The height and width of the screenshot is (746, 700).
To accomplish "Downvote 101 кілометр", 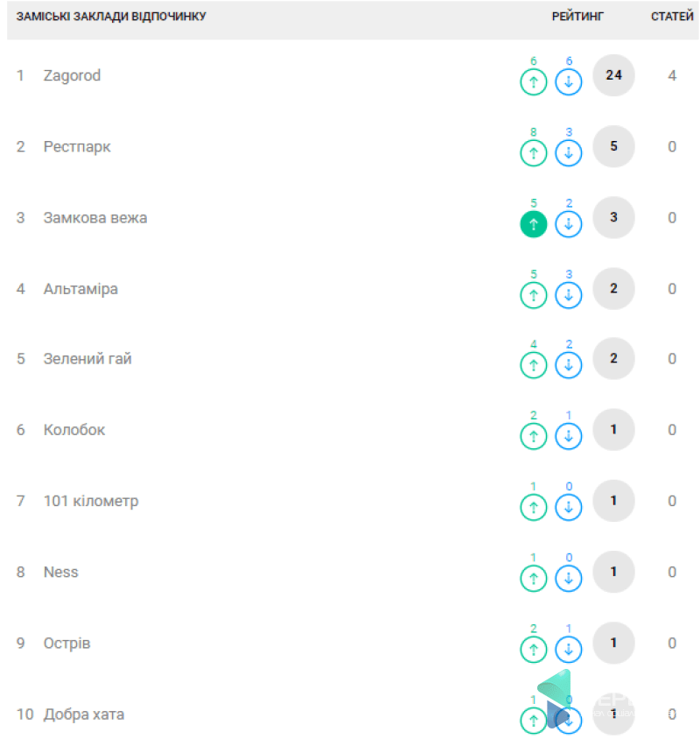I will [x=569, y=507].
